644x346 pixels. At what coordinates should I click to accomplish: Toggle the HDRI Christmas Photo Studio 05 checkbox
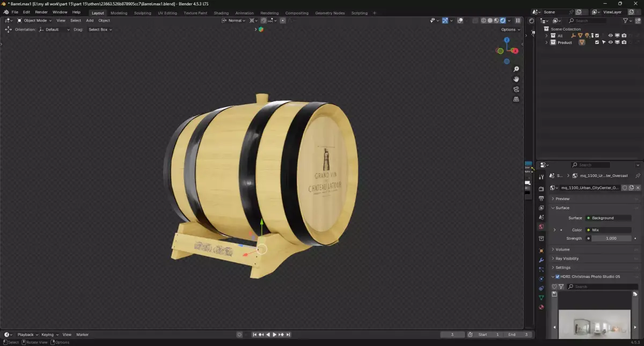558,277
